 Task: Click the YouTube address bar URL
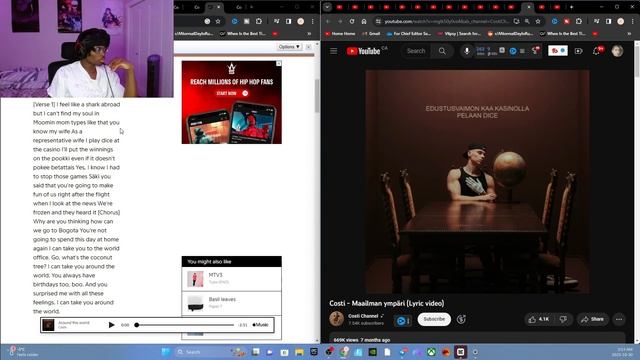(447, 21)
